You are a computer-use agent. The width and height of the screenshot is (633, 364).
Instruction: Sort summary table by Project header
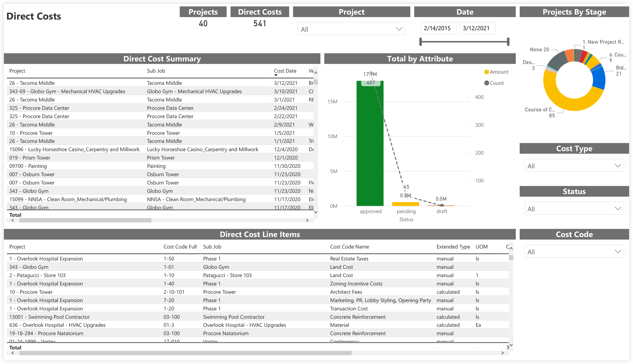[x=17, y=71]
